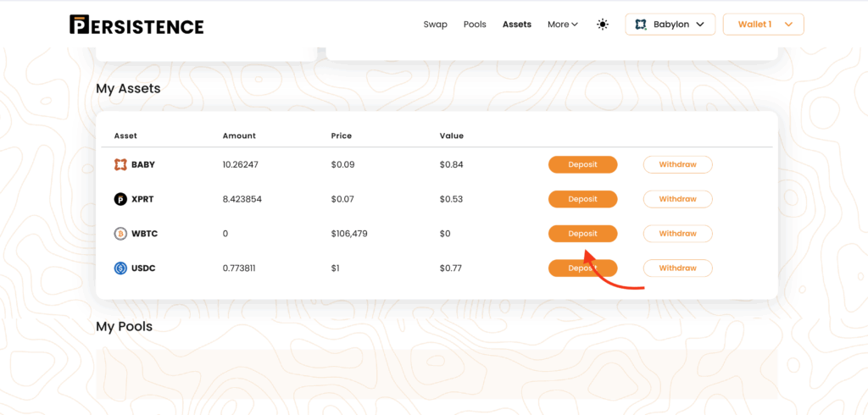
Task: Go to the Pools page
Action: point(475,25)
